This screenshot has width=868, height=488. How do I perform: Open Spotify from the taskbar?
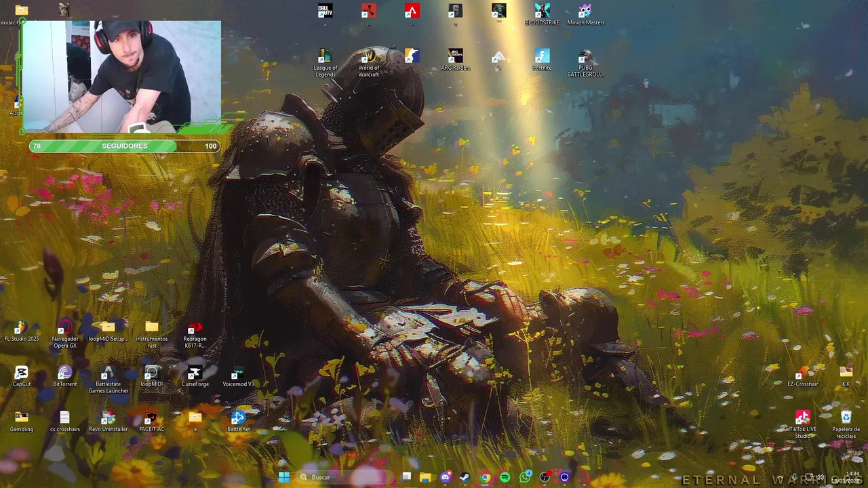point(505,477)
